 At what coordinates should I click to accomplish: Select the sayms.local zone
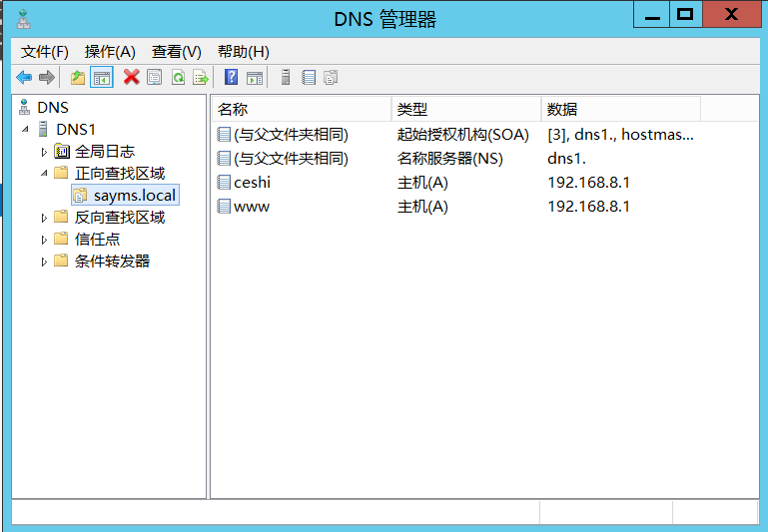point(134,196)
